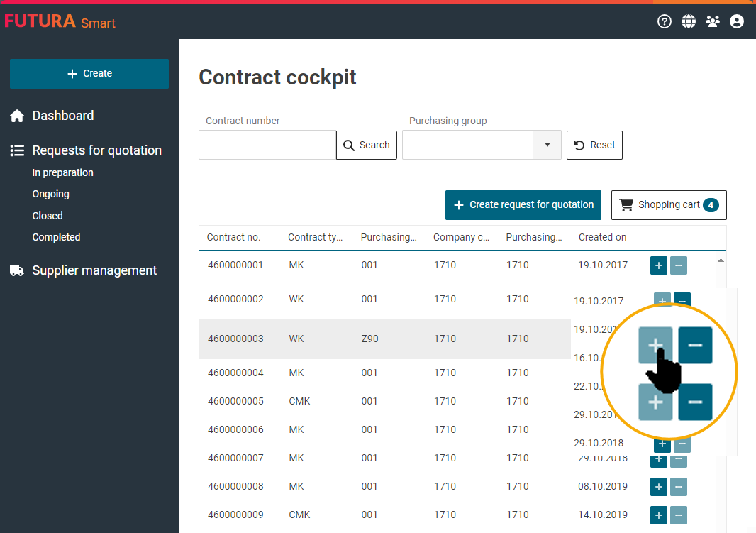
Task: Click the help question mark icon
Action: coord(665,21)
